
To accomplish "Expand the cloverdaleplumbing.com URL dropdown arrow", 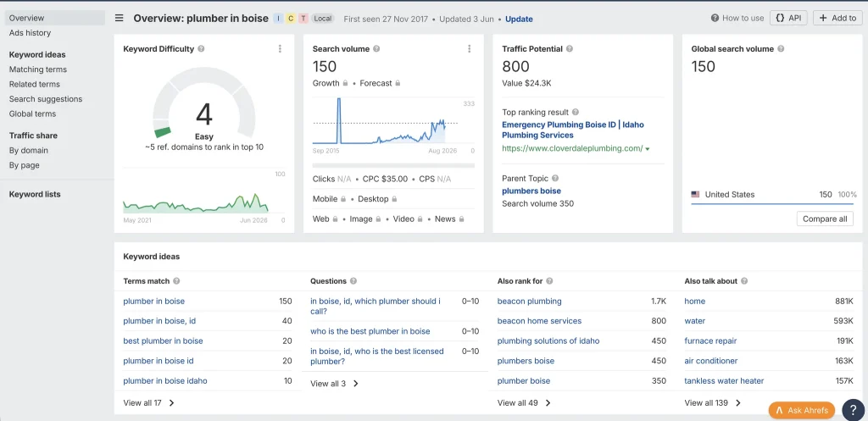I will coord(647,149).
